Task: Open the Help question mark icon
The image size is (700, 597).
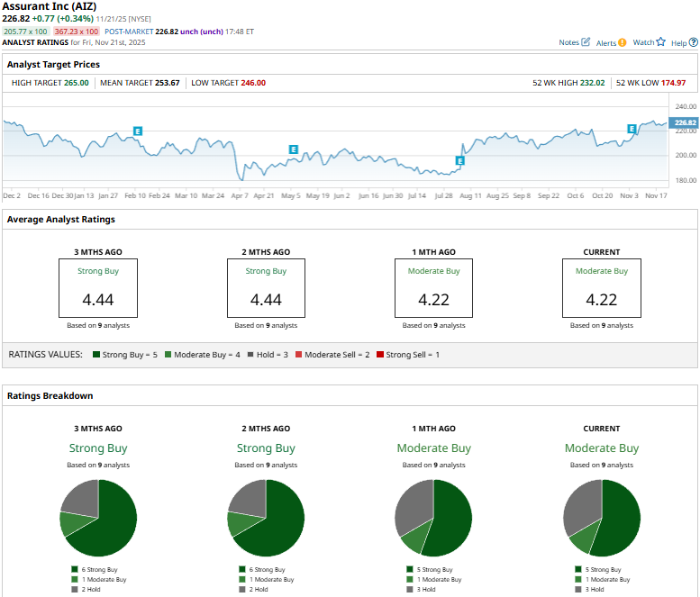Action: coord(692,42)
